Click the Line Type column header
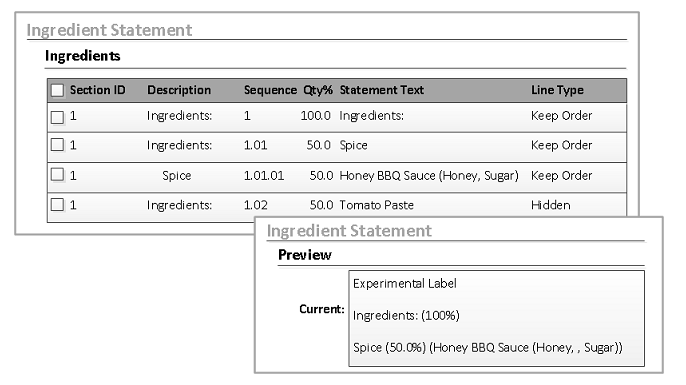The image size is (686, 385). coord(557,90)
